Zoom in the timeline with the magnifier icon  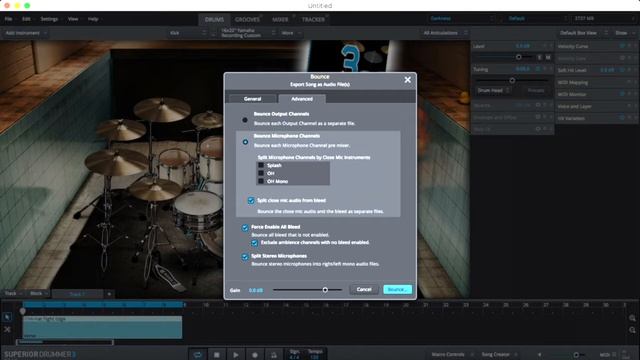click(x=632, y=318)
